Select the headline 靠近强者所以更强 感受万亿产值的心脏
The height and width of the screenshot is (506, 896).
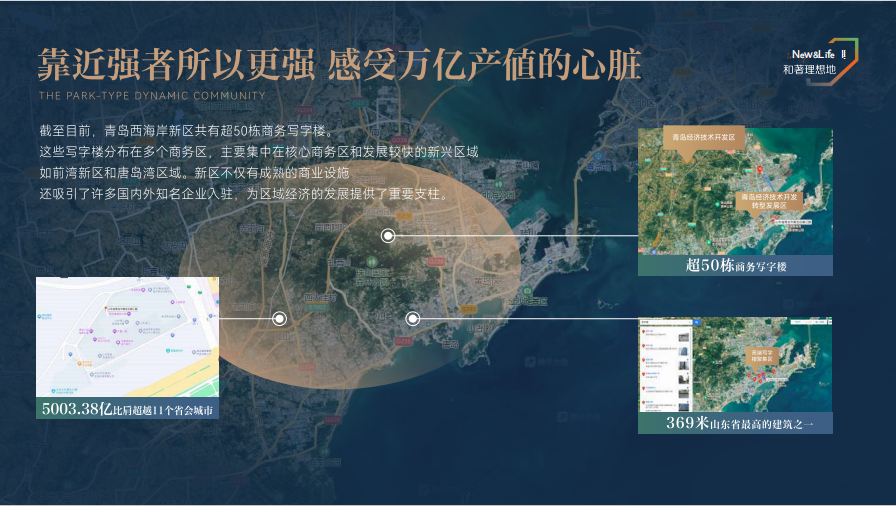click(339, 65)
